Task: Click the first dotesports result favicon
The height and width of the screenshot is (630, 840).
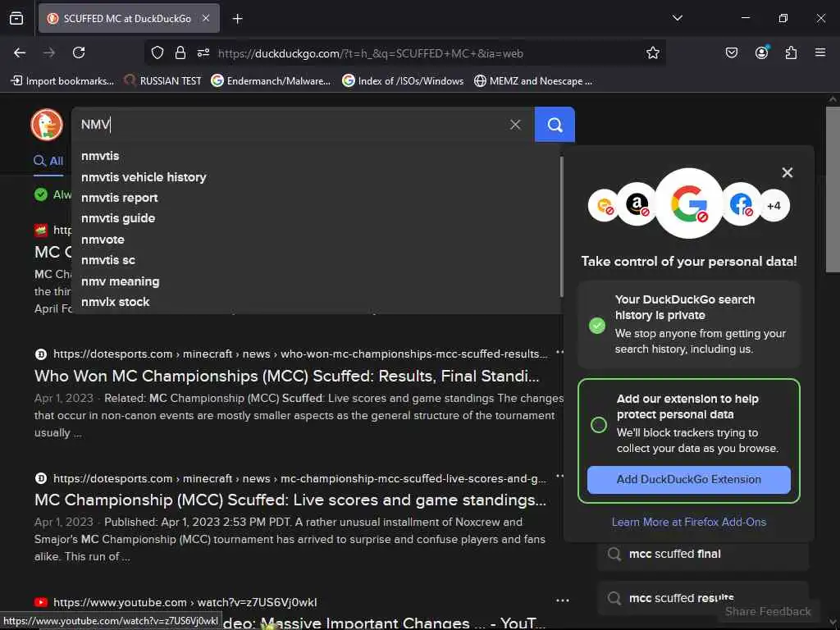Action: pyautogui.click(x=41, y=354)
